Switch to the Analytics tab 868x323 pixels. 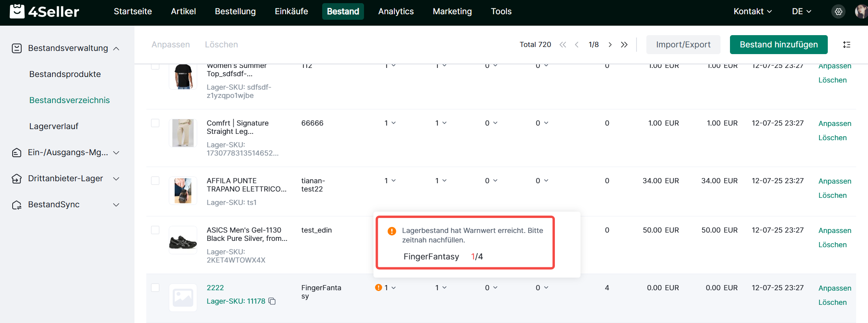point(396,11)
